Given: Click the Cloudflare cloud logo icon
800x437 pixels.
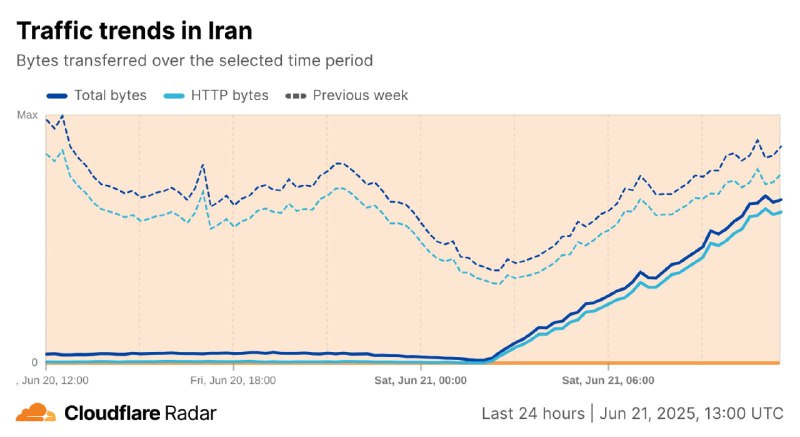Looking at the screenshot, I should coord(36,413).
